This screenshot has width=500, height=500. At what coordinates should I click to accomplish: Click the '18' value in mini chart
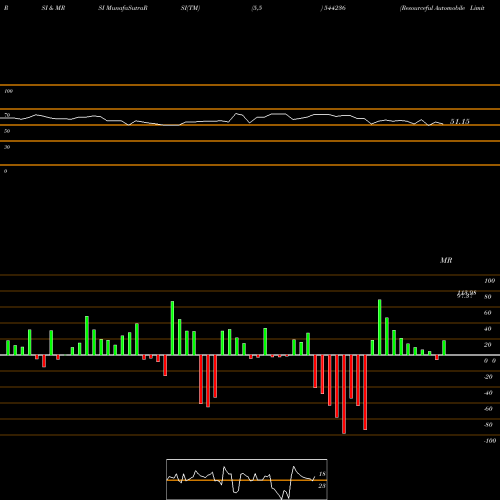[x=322, y=474]
